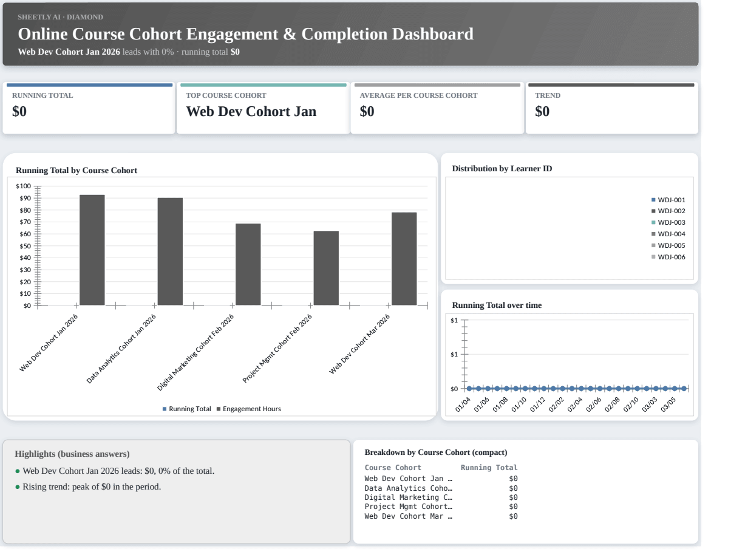Viewport: 745px width, 560px height.
Task: Select the Trend KPI card
Action: [612, 109]
